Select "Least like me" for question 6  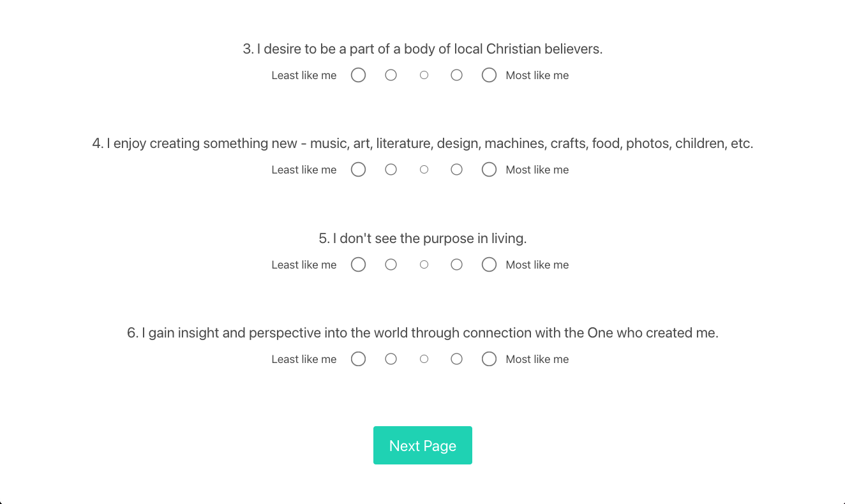(359, 359)
